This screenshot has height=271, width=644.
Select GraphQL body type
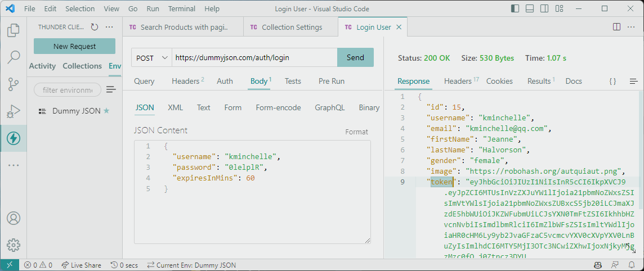330,108
